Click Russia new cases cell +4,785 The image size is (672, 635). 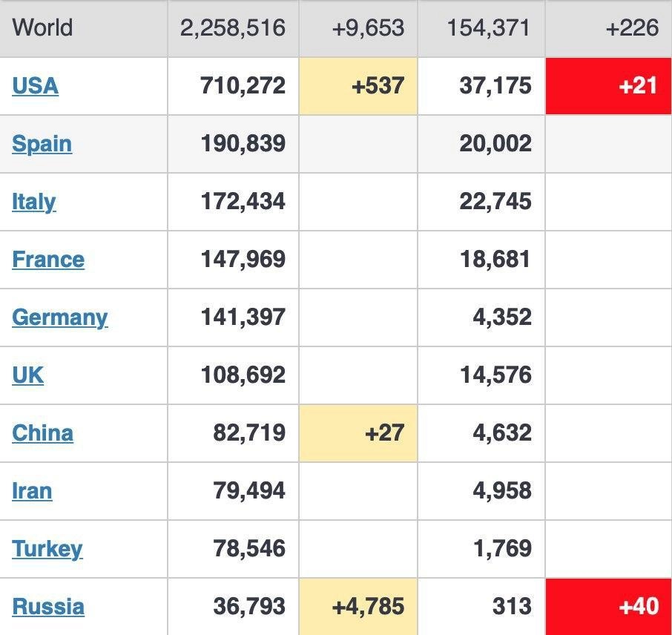[x=359, y=607]
